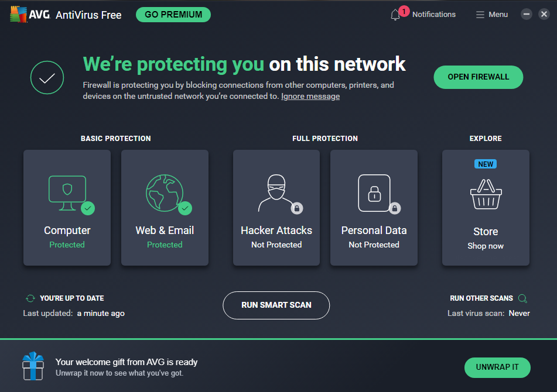This screenshot has height=392, width=557.
Task: Click the NEW badge on Store tile
Action: point(486,164)
